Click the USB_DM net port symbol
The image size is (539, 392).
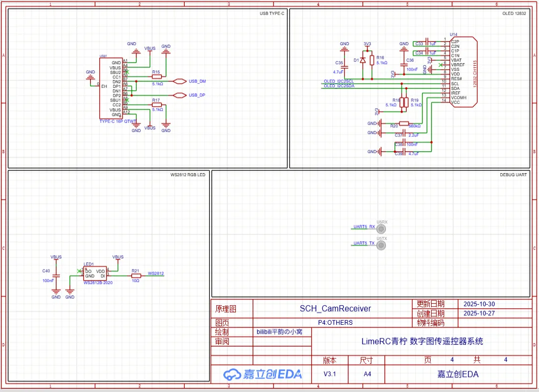pos(179,81)
